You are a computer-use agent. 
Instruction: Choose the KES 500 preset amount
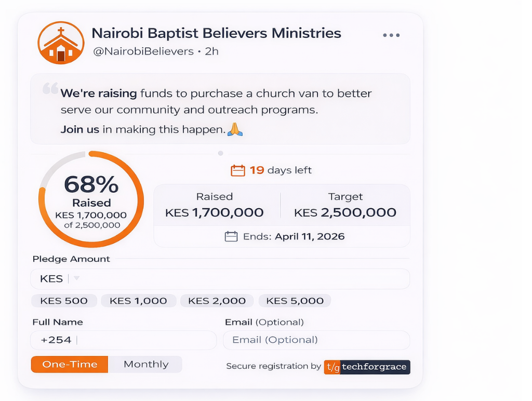(x=64, y=301)
